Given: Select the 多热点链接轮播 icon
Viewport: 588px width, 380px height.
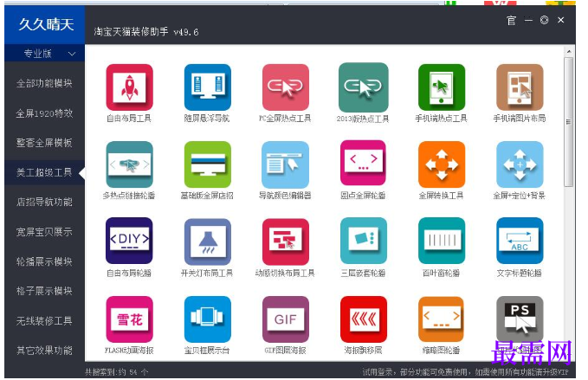Looking at the screenshot, I should coord(129,164).
